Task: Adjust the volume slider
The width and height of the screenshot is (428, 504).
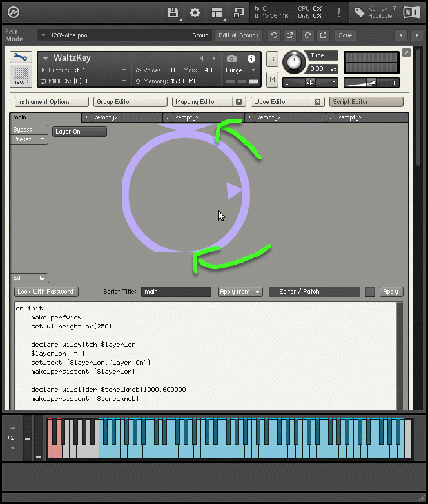Action: click(371, 83)
